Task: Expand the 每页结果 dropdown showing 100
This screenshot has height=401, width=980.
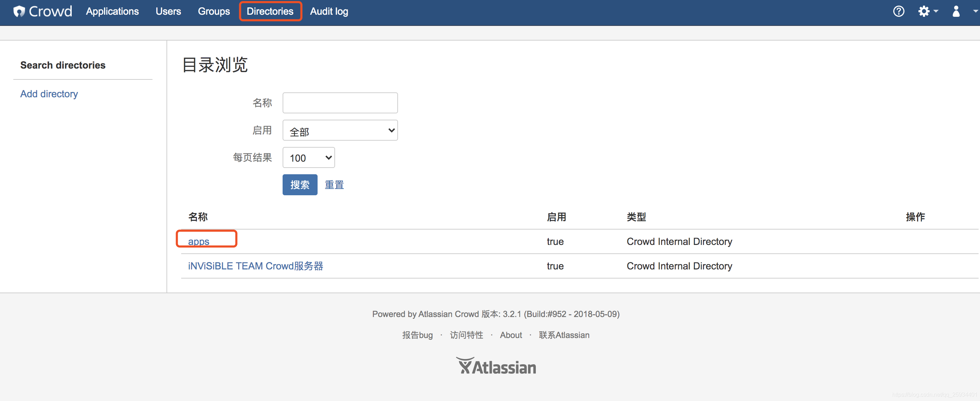Action: (308, 157)
